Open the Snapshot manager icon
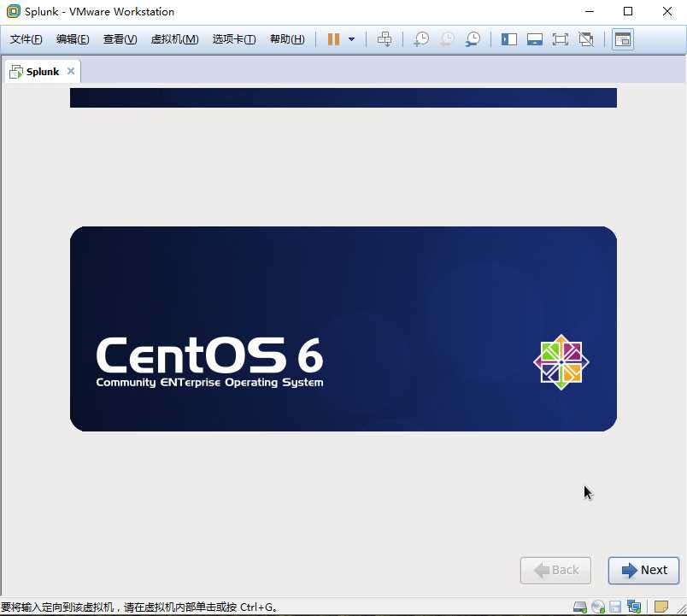Viewport: 687px width, 616px height. [473, 39]
